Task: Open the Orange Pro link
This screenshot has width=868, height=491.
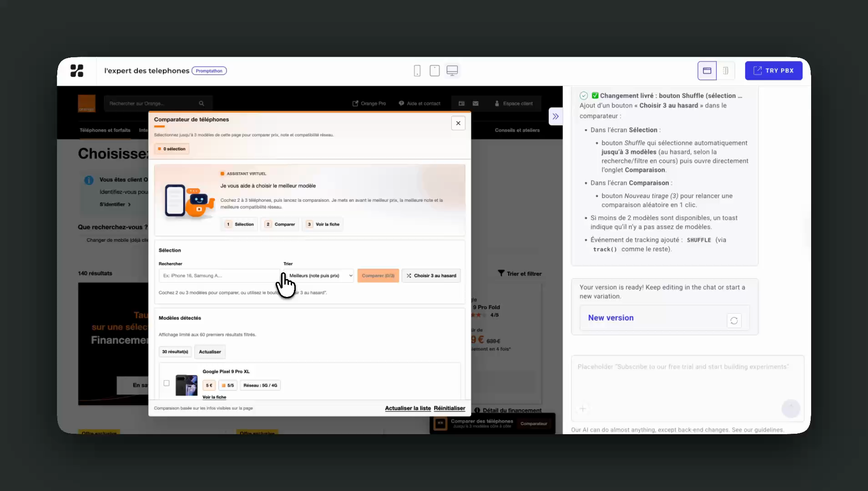Action: [369, 103]
